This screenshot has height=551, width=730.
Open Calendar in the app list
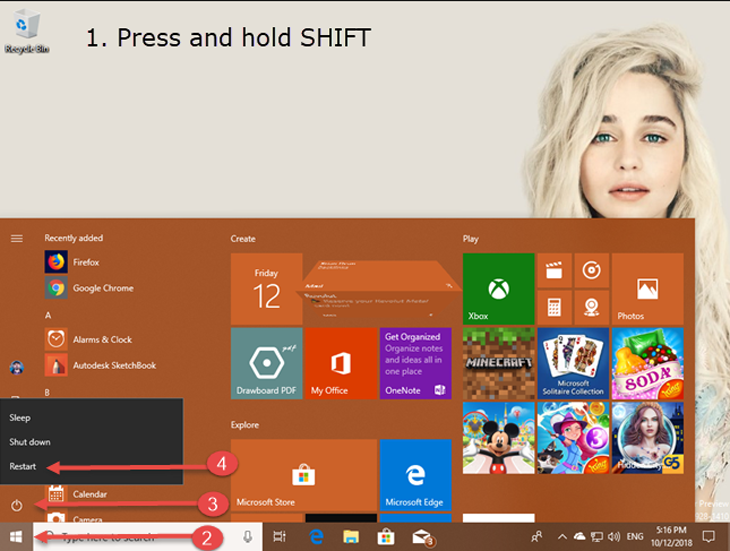[78, 494]
